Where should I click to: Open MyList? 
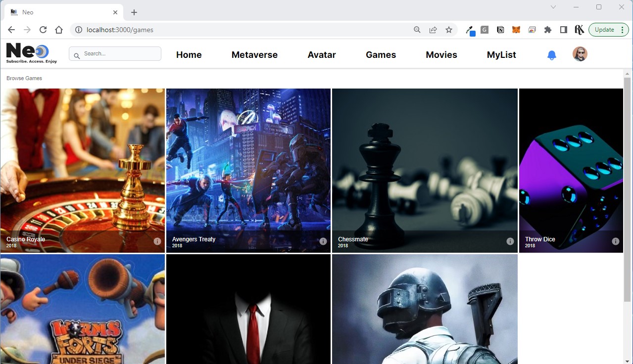501,55
